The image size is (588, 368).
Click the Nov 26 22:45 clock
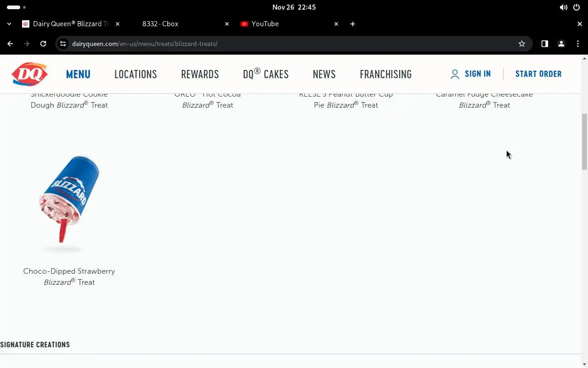click(x=294, y=7)
